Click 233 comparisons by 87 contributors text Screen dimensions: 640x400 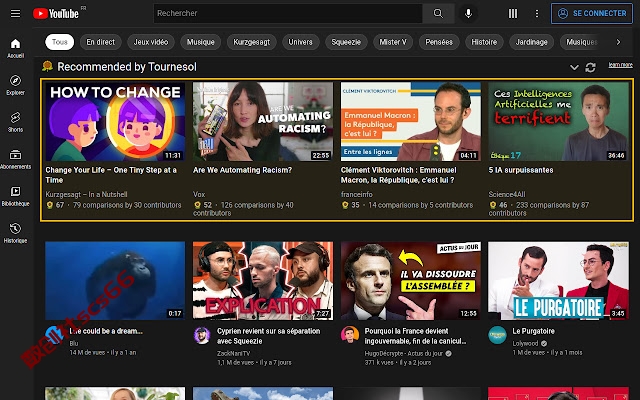[x=539, y=209]
